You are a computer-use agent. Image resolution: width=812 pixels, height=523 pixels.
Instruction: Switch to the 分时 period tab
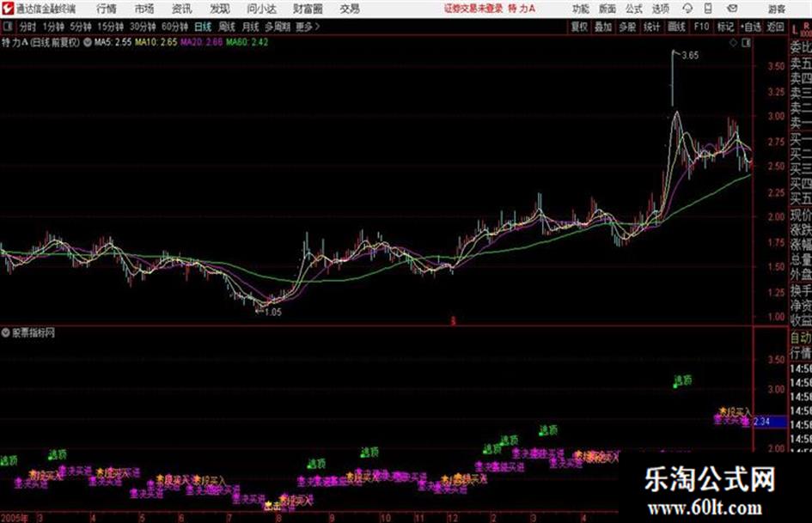(28, 27)
